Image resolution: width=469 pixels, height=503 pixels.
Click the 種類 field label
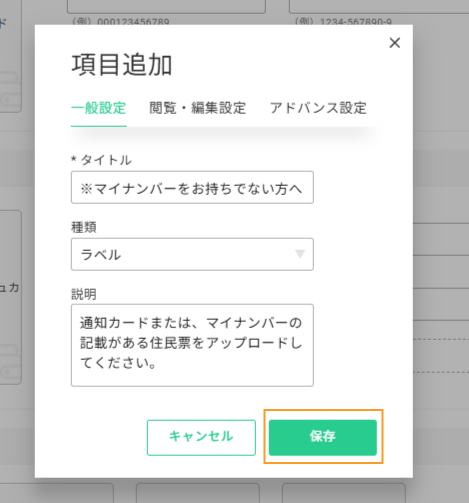[x=84, y=227]
